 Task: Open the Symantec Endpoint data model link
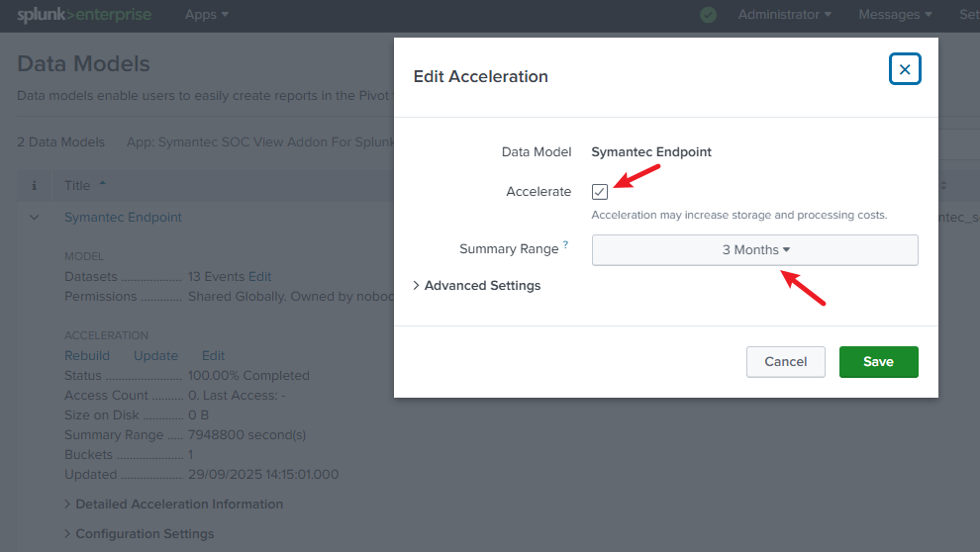point(123,218)
